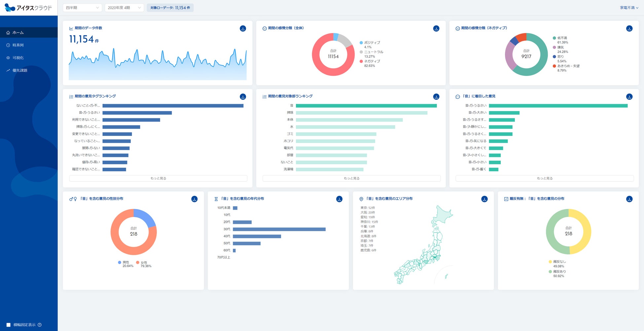Click もっと見る under 意見タグランキング

[x=158, y=178]
